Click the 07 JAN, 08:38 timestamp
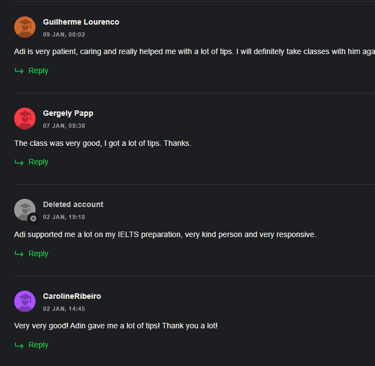This screenshot has height=366, width=375. point(64,126)
